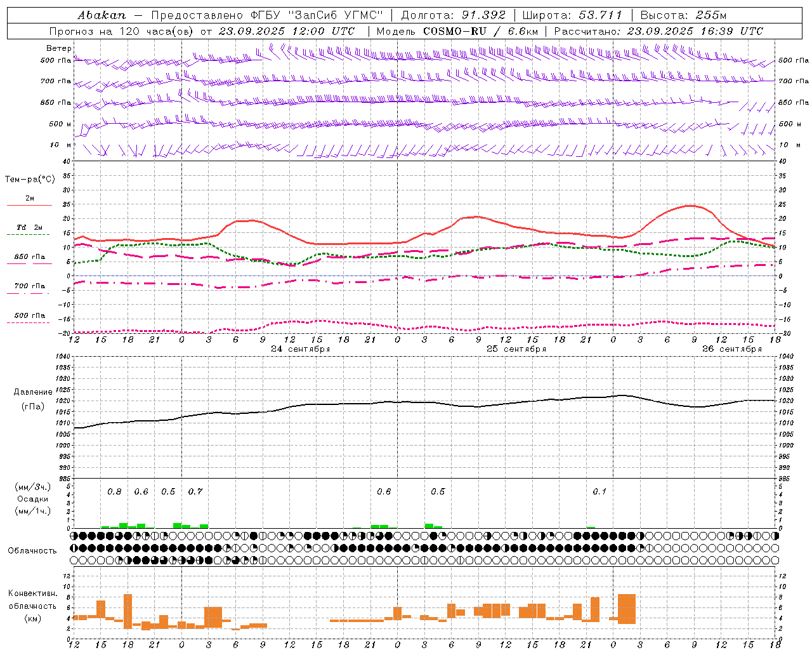
Task: Click the "Ветер" wind section label
Action: pos(59,48)
